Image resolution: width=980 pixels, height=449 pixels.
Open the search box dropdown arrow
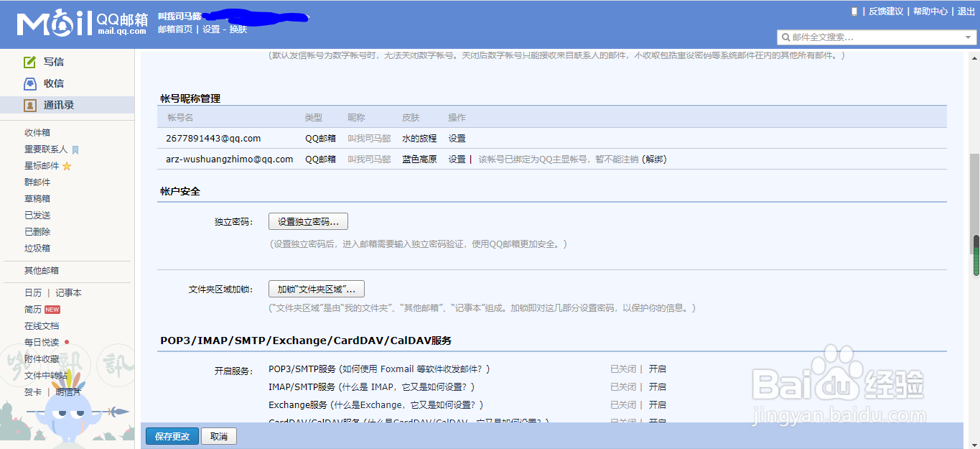(968, 37)
